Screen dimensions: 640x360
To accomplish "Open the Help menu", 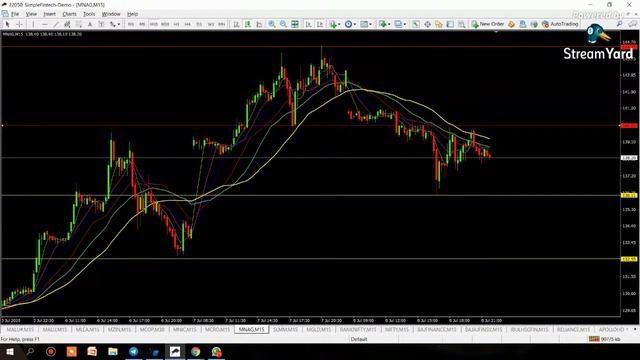I will (132, 14).
